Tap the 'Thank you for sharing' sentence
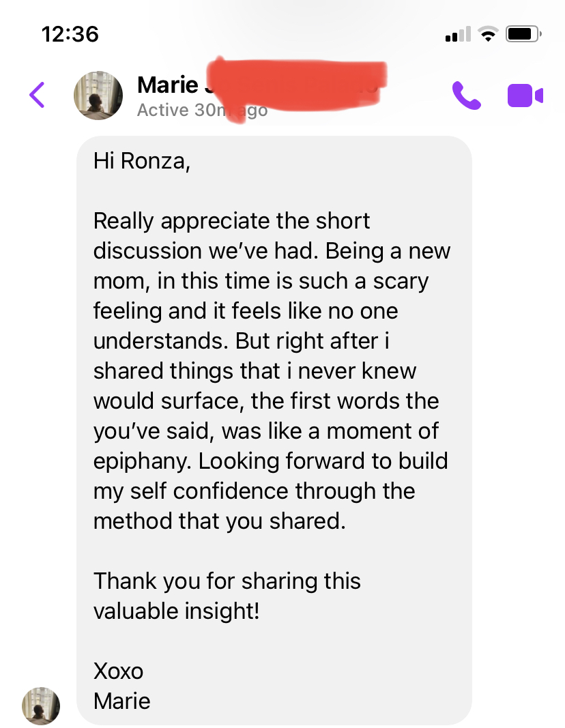This screenshot has width=565, height=728. [227, 581]
